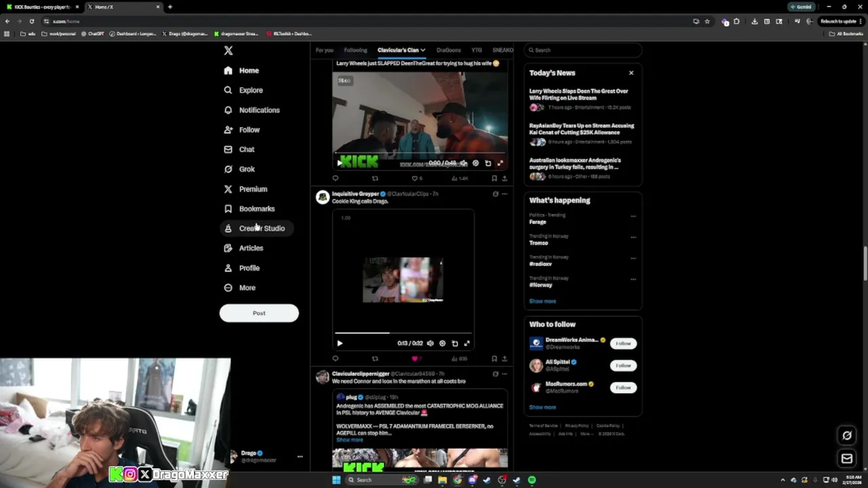This screenshot has height=488, width=868.
Task: Seek along the Cookie King video progress bar
Action: tap(403, 333)
